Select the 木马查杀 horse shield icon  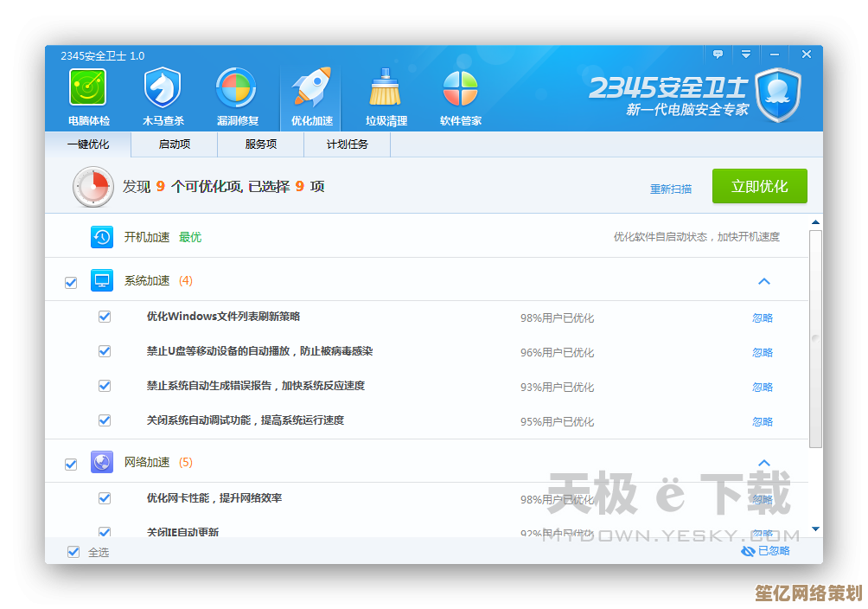tap(163, 89)
